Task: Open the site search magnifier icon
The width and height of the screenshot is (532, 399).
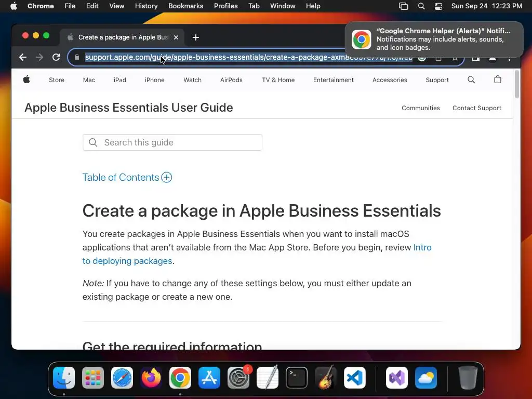Action: click(471, 79)
